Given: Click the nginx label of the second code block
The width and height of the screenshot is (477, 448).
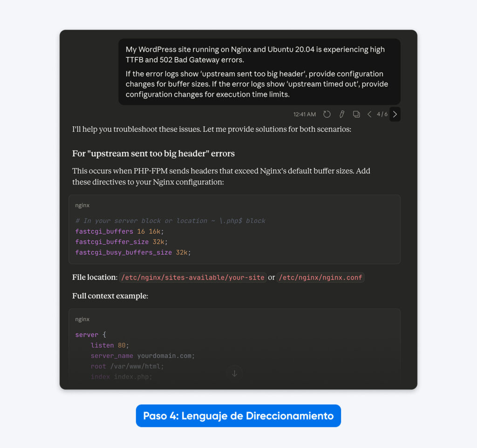Looking at the screenshot, I should tap(82, 319).
